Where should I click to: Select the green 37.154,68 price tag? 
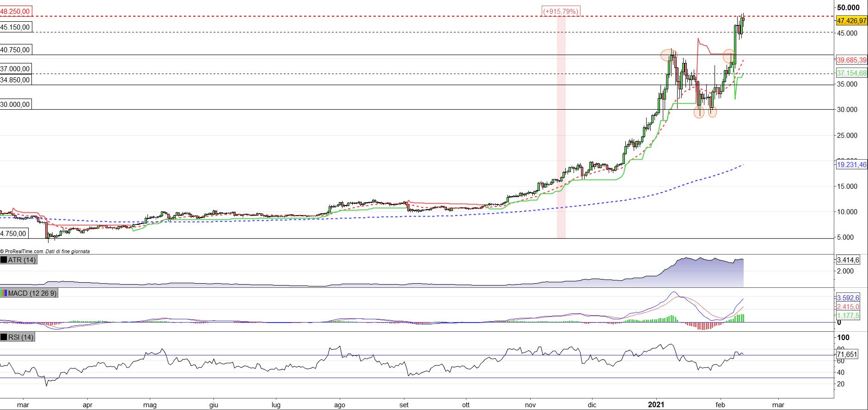[851, 73]
